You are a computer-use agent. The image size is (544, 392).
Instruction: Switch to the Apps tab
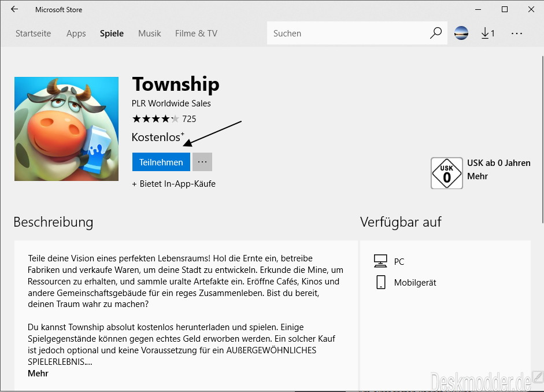point(76,34)
